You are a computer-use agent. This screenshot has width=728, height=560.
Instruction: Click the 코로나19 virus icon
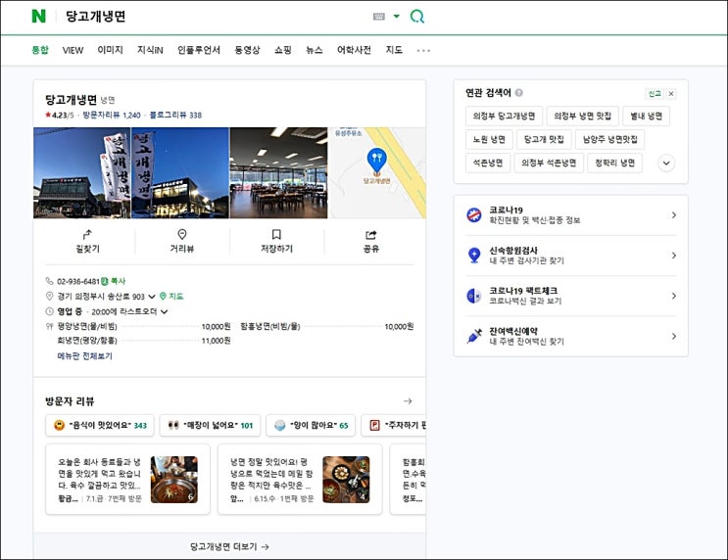click(x=473, y=214)
